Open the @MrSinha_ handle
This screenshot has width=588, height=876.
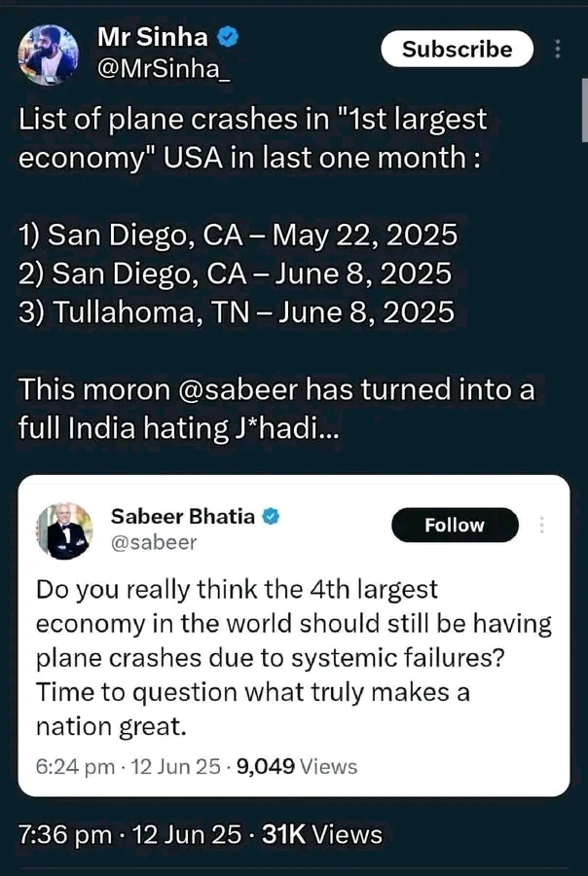pyautogui.click(x=164, y=69)
